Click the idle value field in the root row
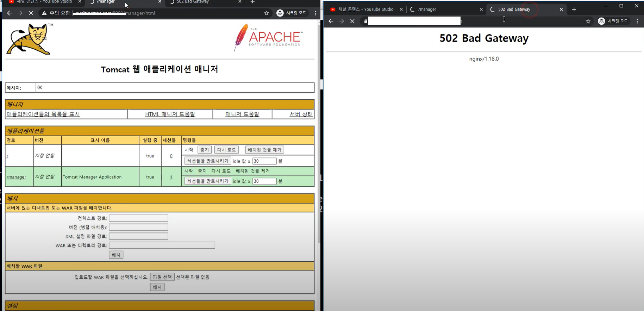Image resolution: width=644 pixels, height=311 pixels. point(264,161)
